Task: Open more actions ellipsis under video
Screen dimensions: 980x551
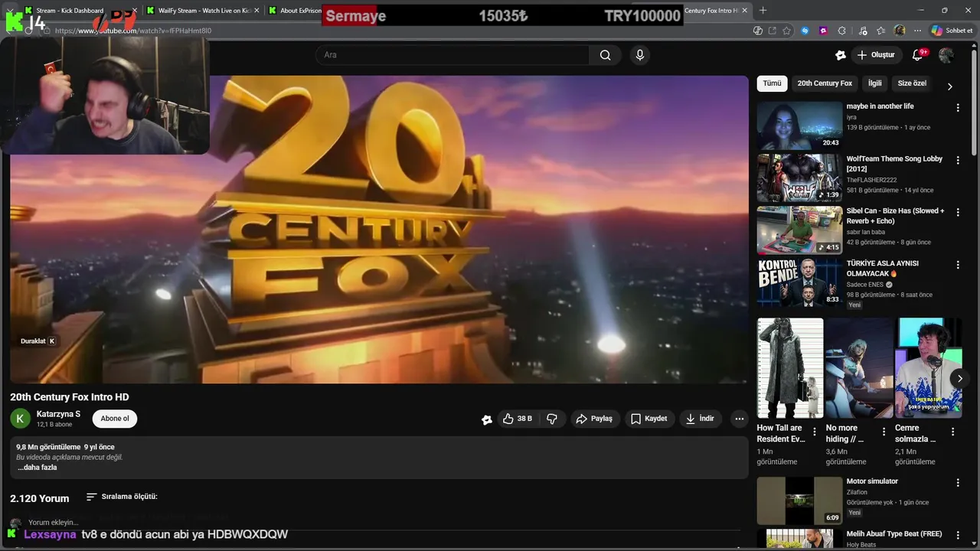Action: click(739, 419)
